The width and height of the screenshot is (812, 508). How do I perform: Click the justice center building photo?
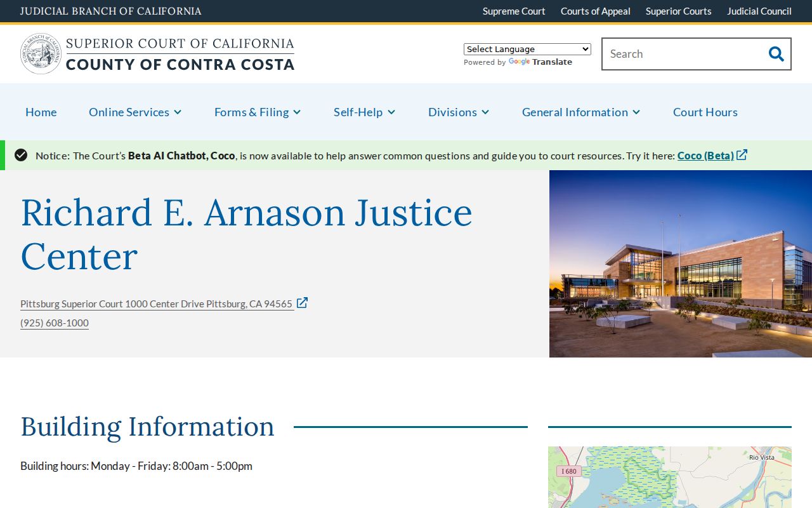pyautogui.click(x=681, y=264)
